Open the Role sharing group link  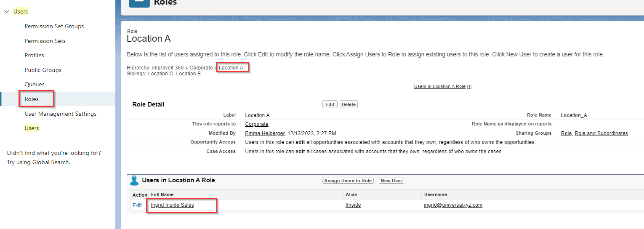566,133
